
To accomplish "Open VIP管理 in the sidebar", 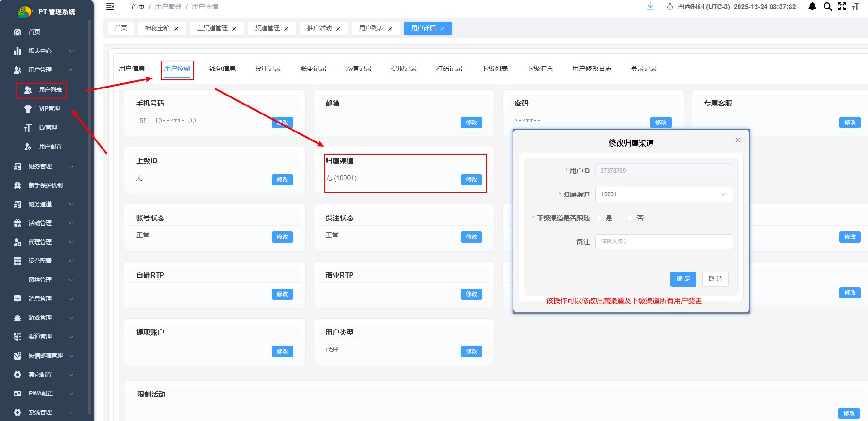I will pos(49,109).
